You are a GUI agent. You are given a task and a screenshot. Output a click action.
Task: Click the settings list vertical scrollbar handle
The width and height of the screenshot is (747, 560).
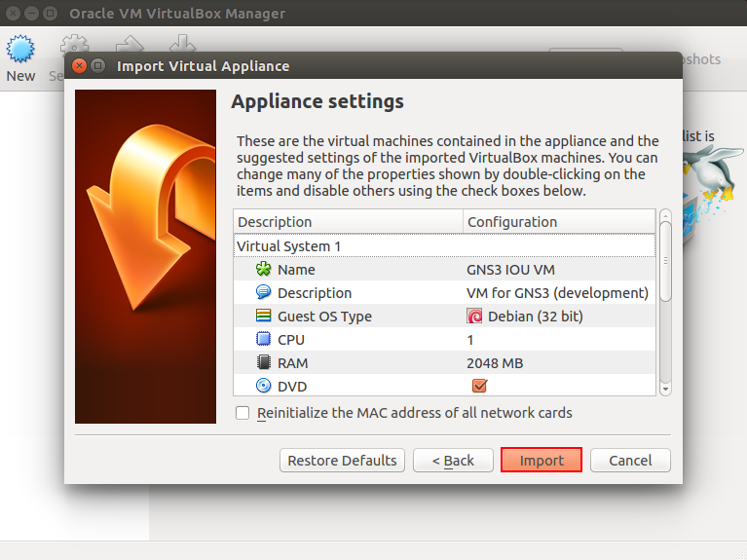(665, 261)
